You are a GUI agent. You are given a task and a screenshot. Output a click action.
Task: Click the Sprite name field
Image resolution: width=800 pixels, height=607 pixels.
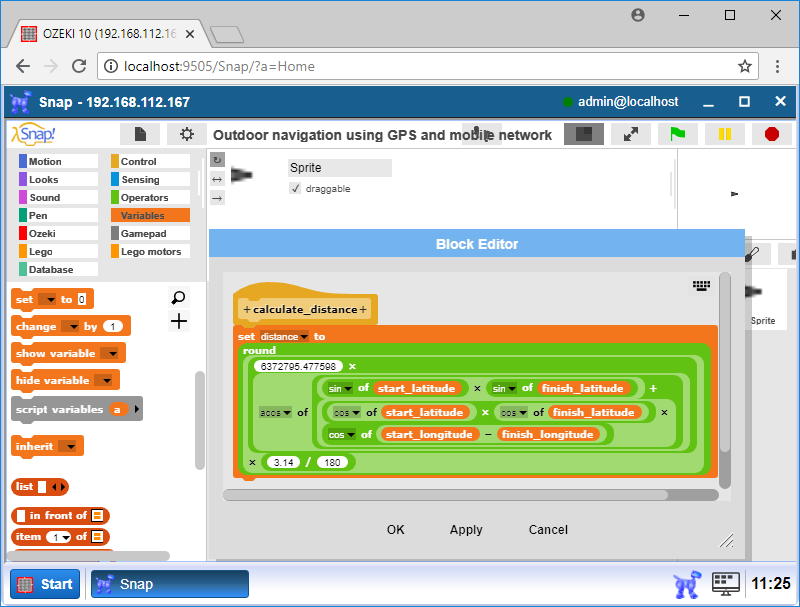tap(339, 168)
